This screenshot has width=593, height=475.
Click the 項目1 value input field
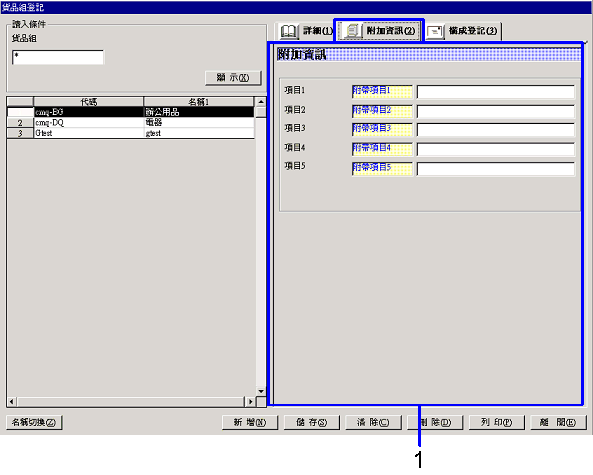pyautogui.click(x=495, y=92)
